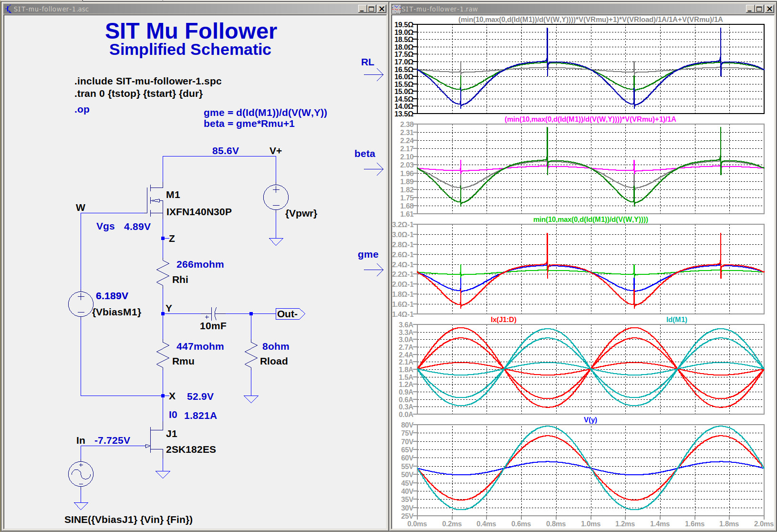The height and width of the screenshot is (532, 777).
Task: Close the SIT-mu-follower-1.raw waveform window
Action: point(769,9)
